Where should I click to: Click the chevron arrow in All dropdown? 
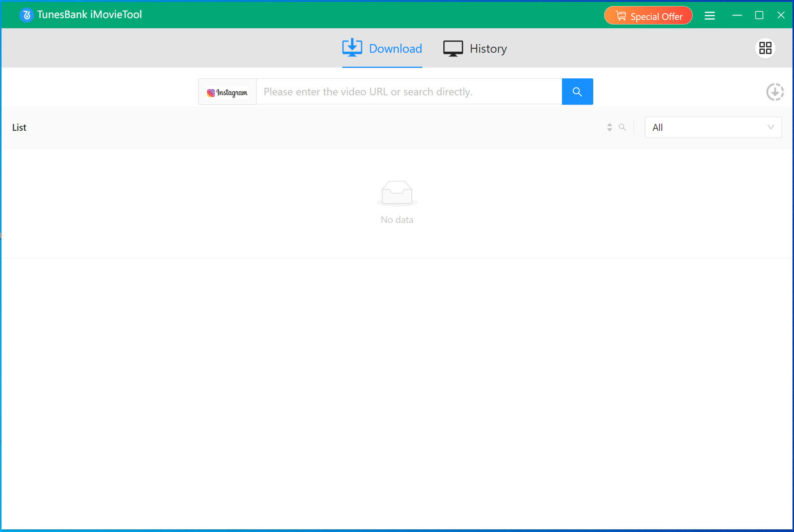[x=771, y=127]
